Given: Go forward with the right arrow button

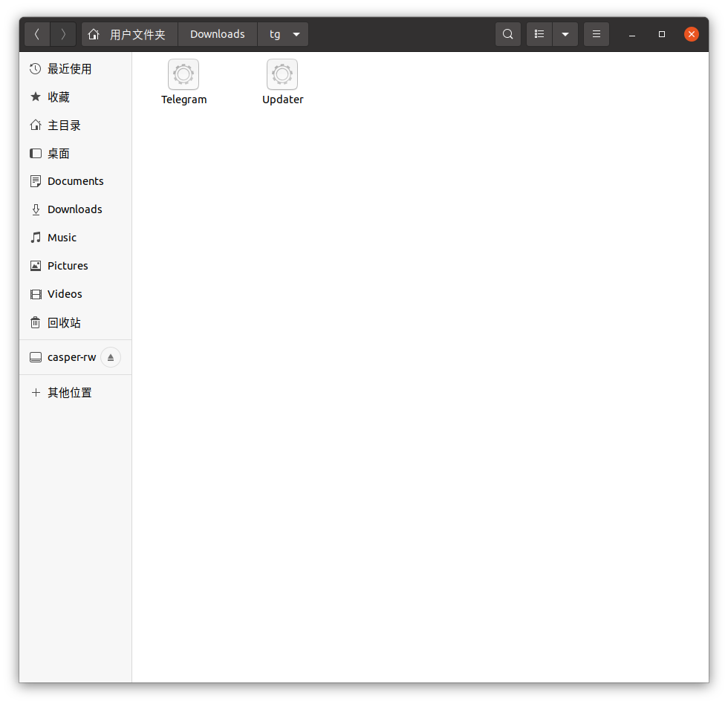Looking at the screenshot, I should tap(63, 34).
